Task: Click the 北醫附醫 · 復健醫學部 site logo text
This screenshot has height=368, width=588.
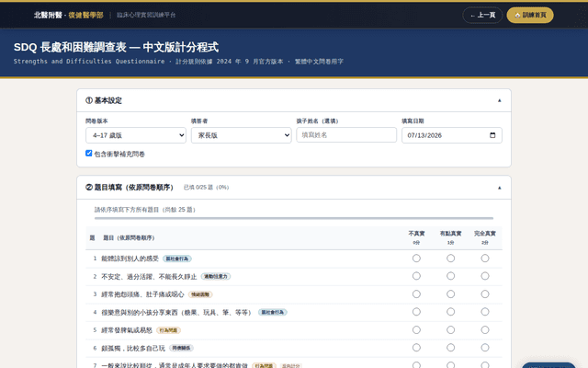Action: [x=69, y=15]
